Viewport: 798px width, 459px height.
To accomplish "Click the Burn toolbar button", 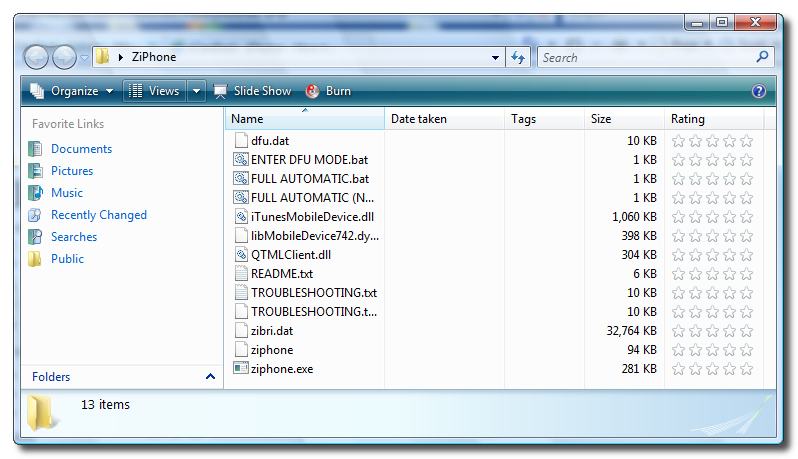I will coord(328,91).
